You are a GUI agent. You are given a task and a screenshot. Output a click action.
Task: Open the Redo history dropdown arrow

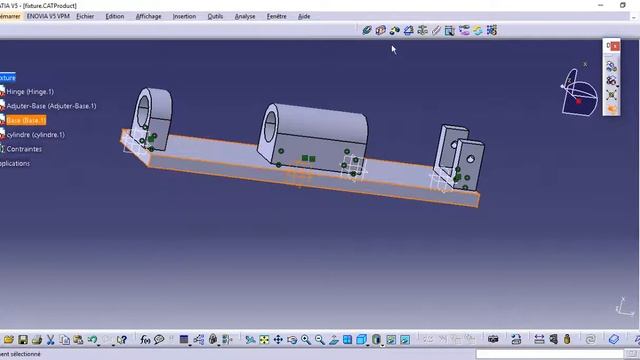[113, 345]
